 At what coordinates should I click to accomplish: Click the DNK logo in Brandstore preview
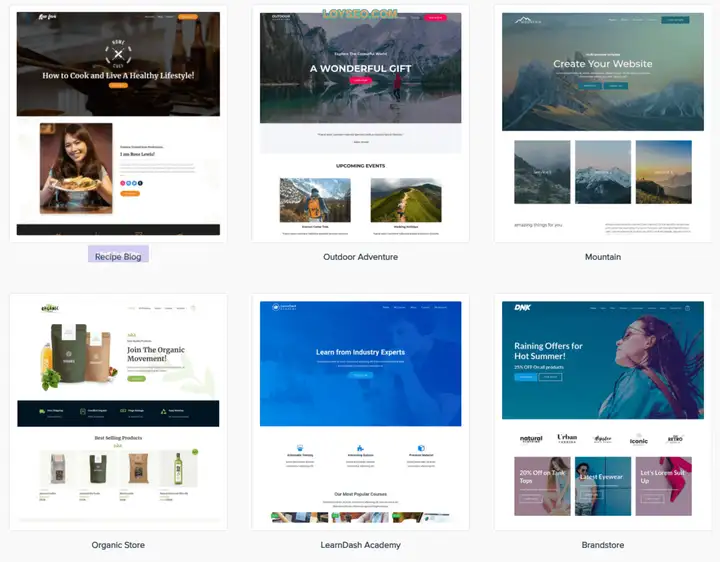click(x=523, y=308)
